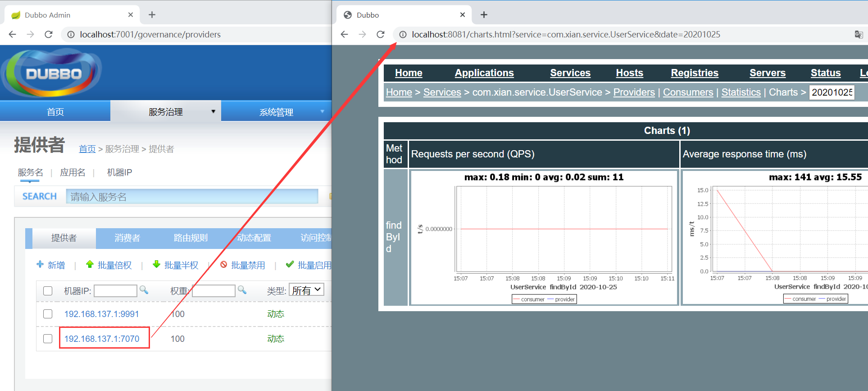Open Servers in Dubbo monitor menu
The height and width of the screenshot is (391, 868).
[768, 73]
